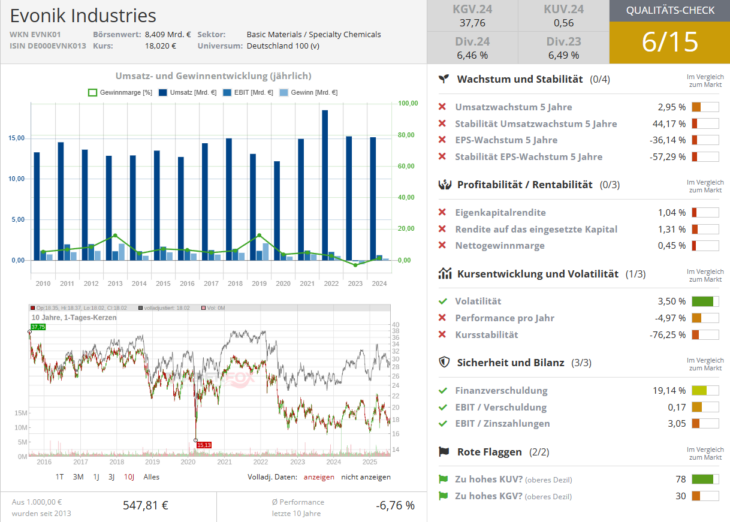
Task: Click the green check beside Volatilität
Action: pyautogui.click(x=443, y=301)
